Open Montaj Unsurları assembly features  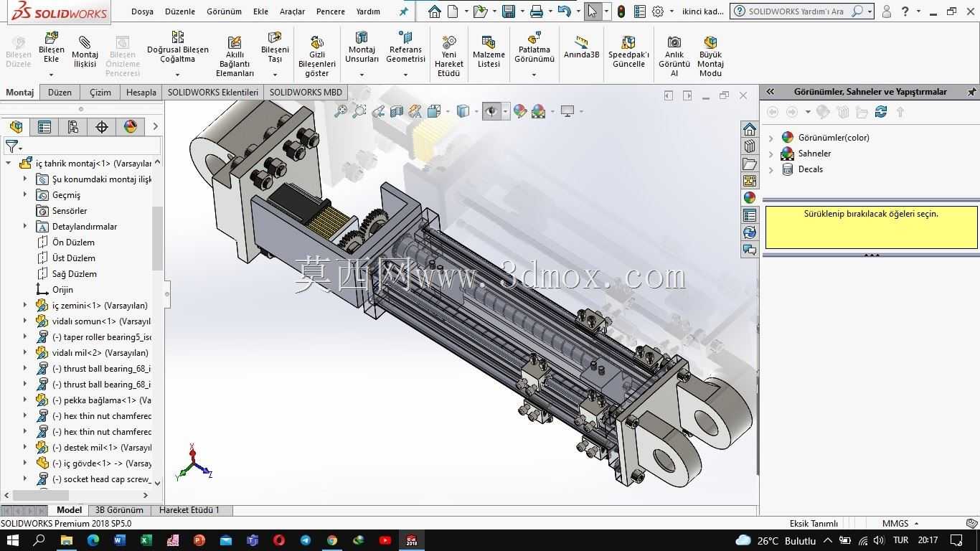[362, 47]
